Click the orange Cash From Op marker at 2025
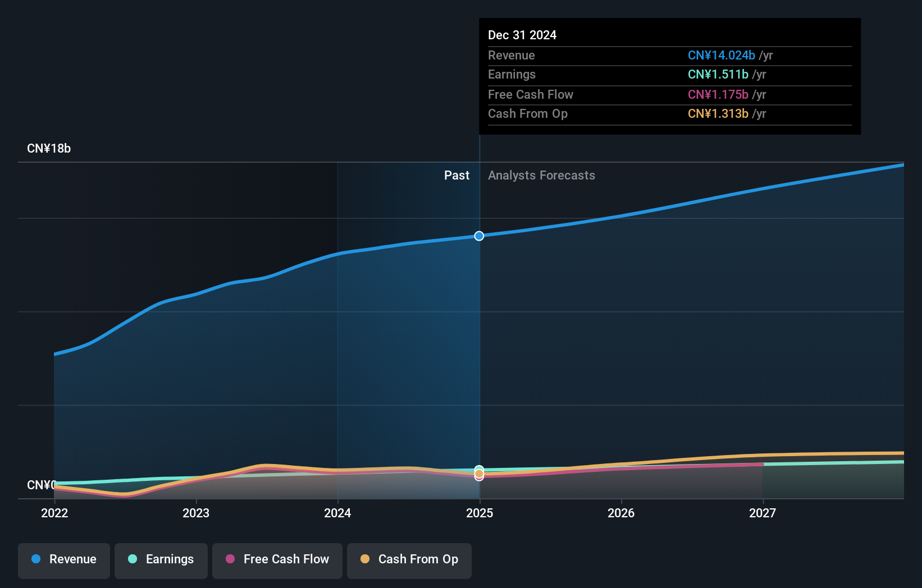This screenshot has width=922, height=588. pyautogui.click(x=479, y=475)
